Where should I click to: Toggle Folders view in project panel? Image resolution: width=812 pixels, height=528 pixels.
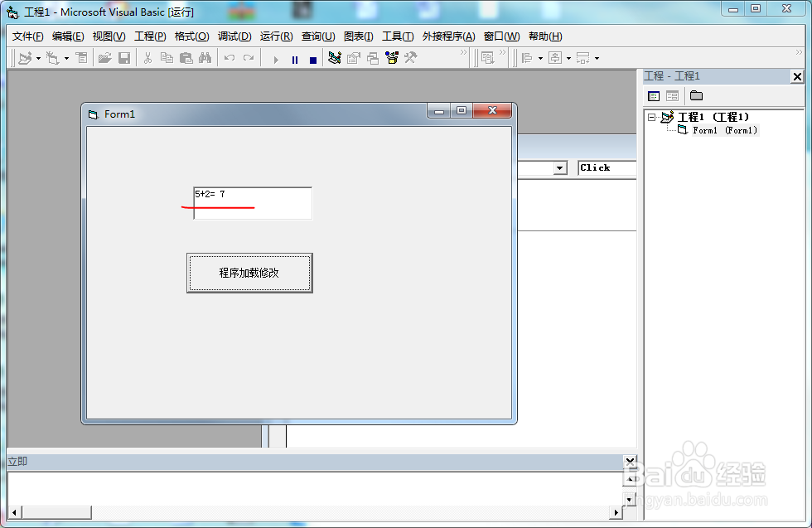696,96
